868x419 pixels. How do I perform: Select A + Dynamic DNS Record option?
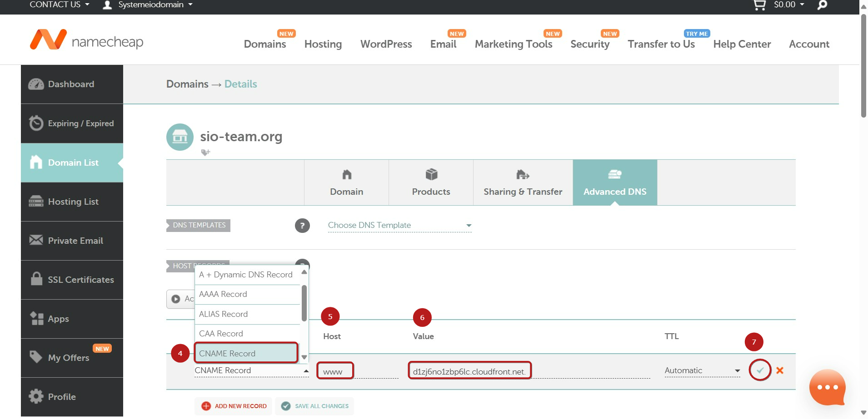coord(248,275)
